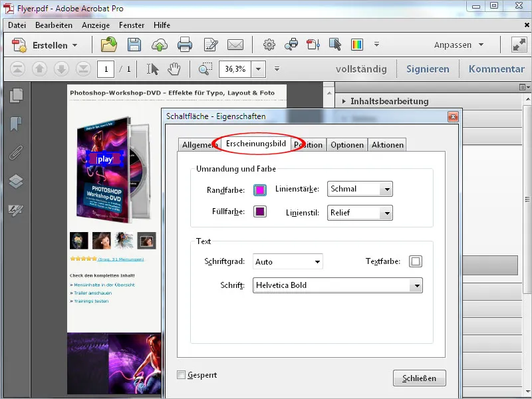
Task: Send the file via the envelope icon
Action: pos(235,45)
